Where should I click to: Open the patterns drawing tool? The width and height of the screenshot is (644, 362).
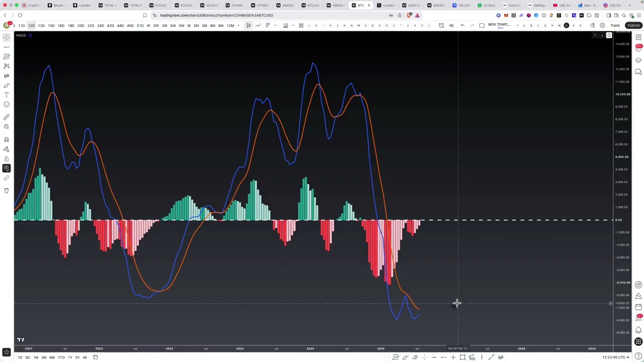(7, 66)
